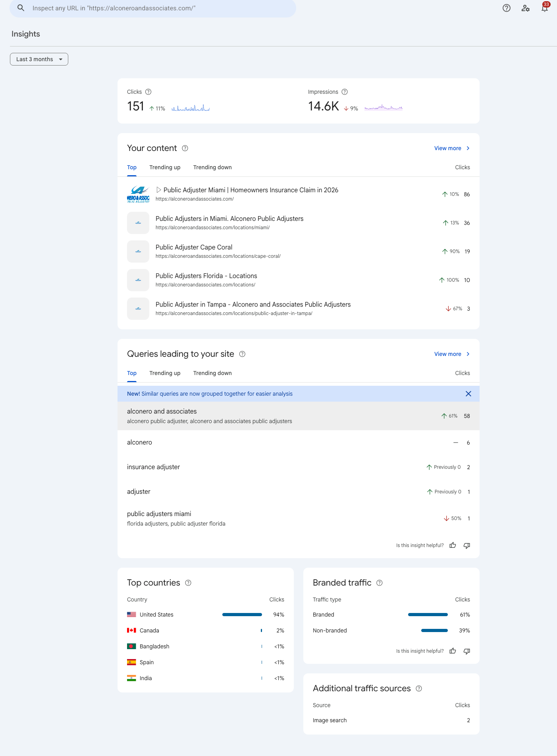Screen dimensions: 557x756
Task: Switch to Trending up in Your content
Action: tap(165, 168)
